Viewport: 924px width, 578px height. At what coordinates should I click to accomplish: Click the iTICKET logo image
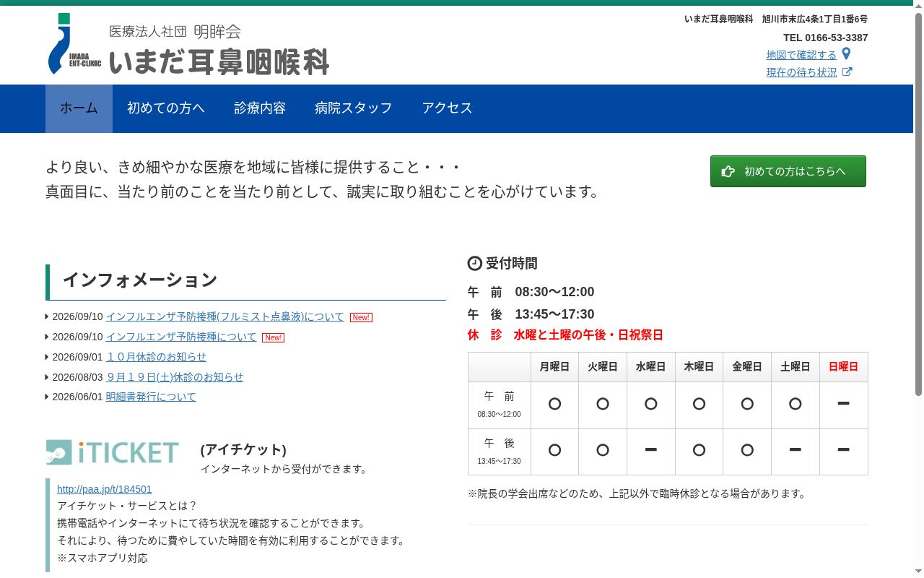click(x=113, y=452)
